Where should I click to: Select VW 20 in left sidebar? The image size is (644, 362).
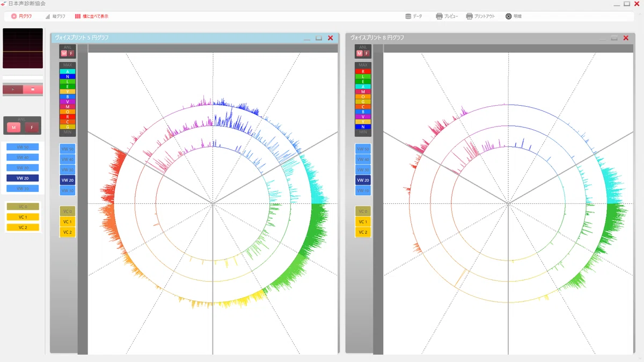click(x=23, y=178)
